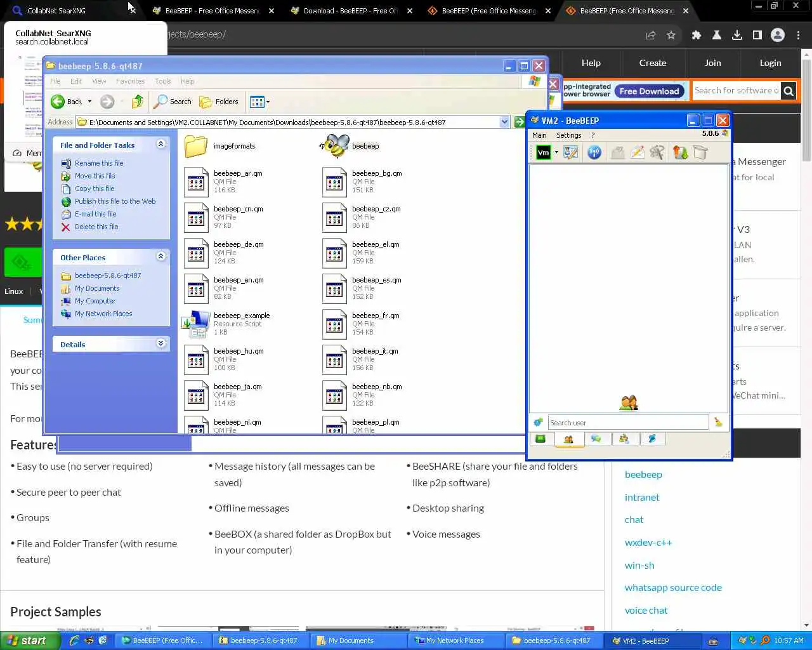The height and width of the screenshot is (650, 812).
Task: Click Rename this file link
Action: pyautogui.click(x=99, y=163)
